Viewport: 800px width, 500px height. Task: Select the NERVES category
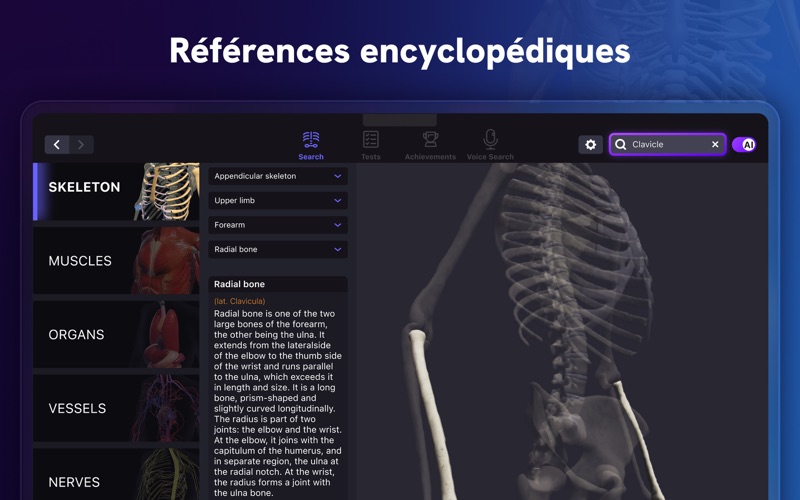pos(116,474)
